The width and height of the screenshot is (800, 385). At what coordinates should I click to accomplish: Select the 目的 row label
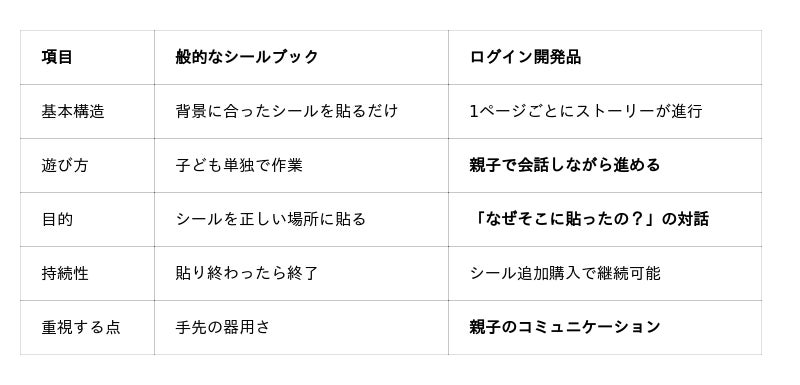(57, 219)
